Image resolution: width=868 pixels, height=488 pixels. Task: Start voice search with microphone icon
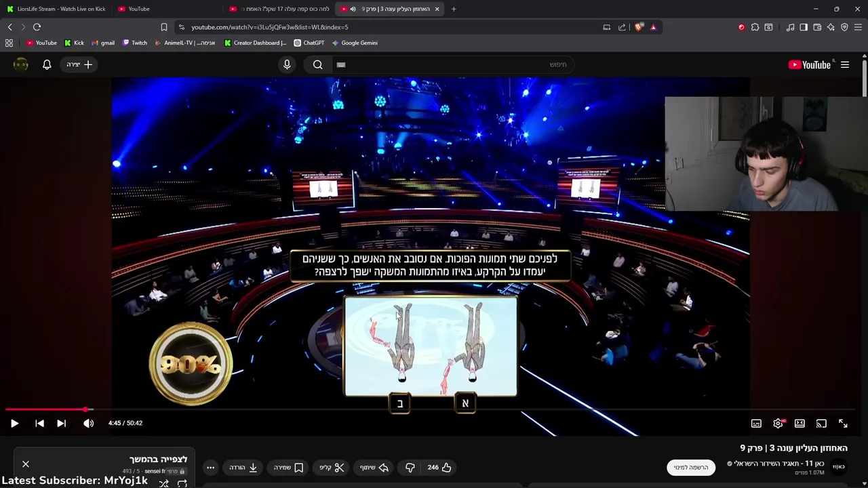click(x=287, y=64)
